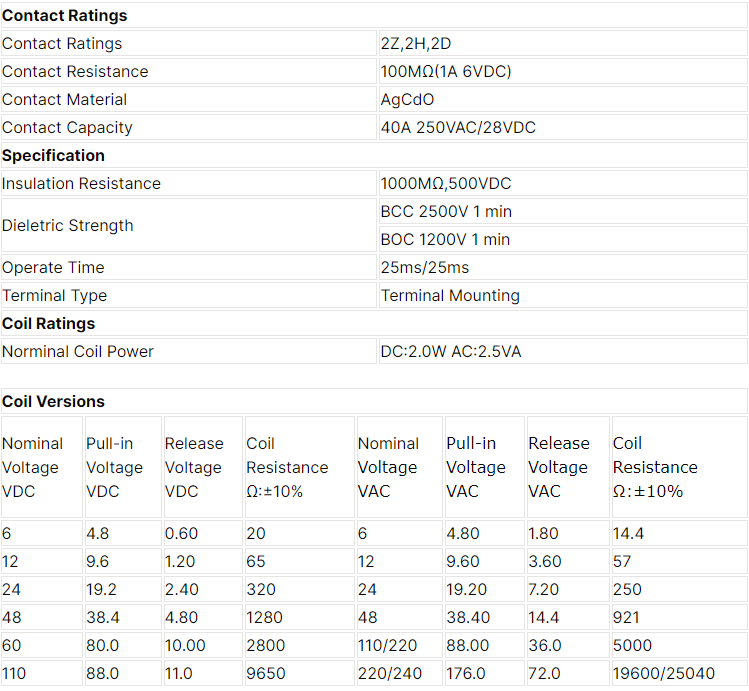Click the Contact Ratings header row
The image size is (749, 691).
click(x=374, y=15)
